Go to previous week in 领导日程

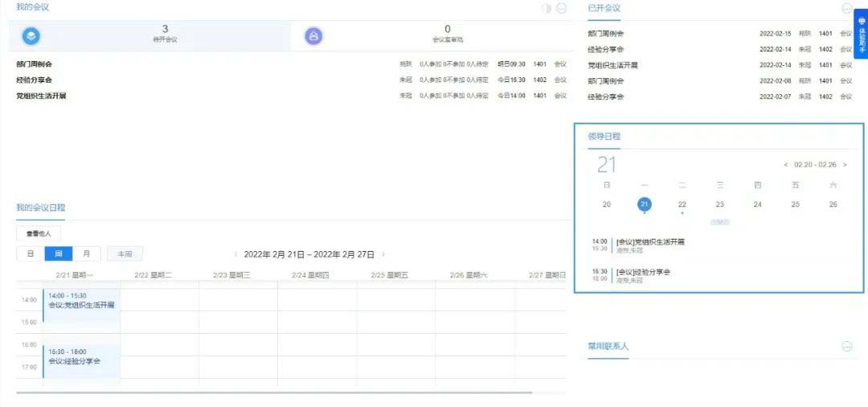point(786,165)
